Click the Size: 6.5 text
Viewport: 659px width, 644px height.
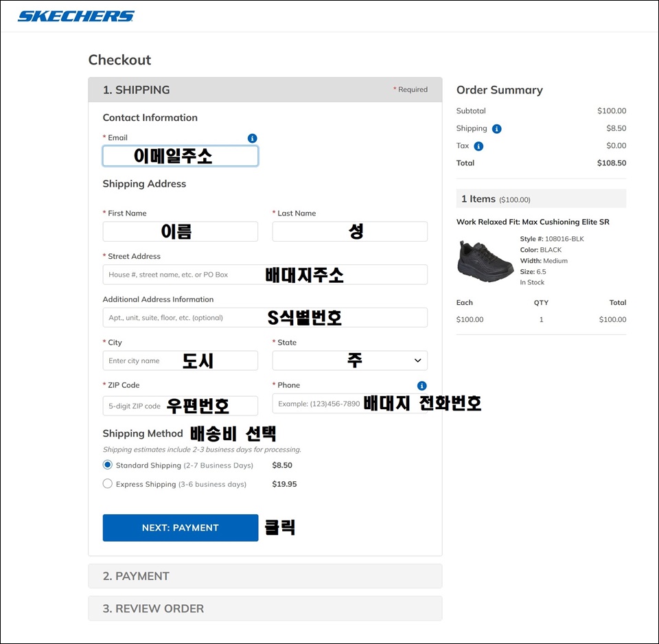(x=533, y=272)
